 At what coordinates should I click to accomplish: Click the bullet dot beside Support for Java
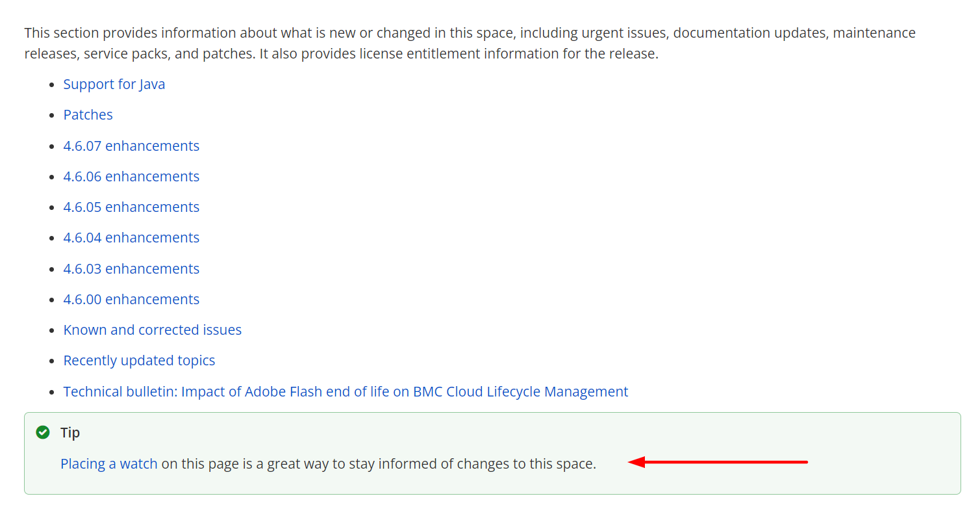coord(53,85)
